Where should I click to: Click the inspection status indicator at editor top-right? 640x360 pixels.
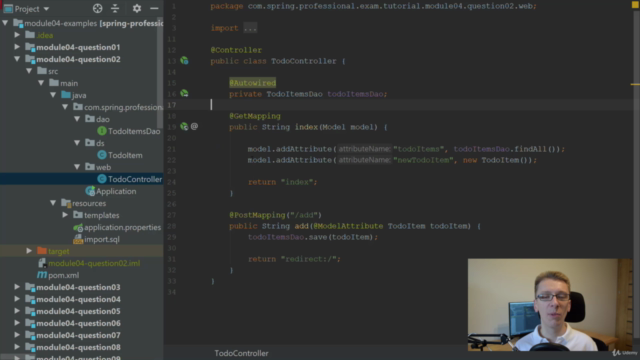click(635, 4)
